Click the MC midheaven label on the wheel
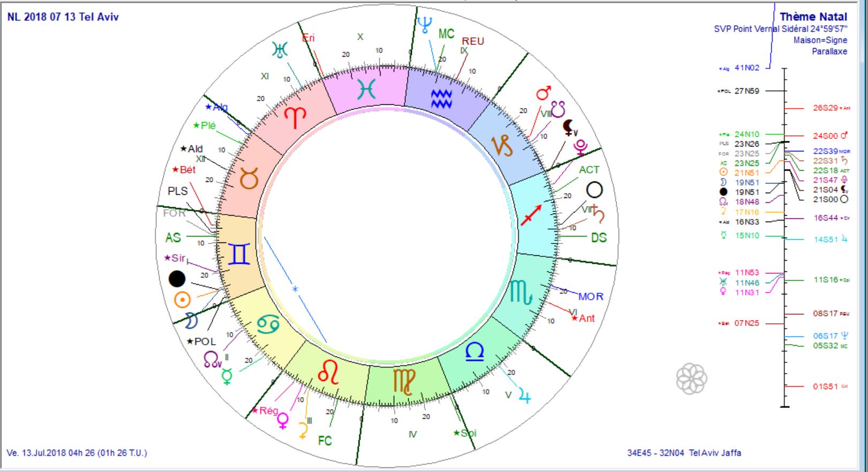Viewport: 868px width, 472px height. point(446,34)
